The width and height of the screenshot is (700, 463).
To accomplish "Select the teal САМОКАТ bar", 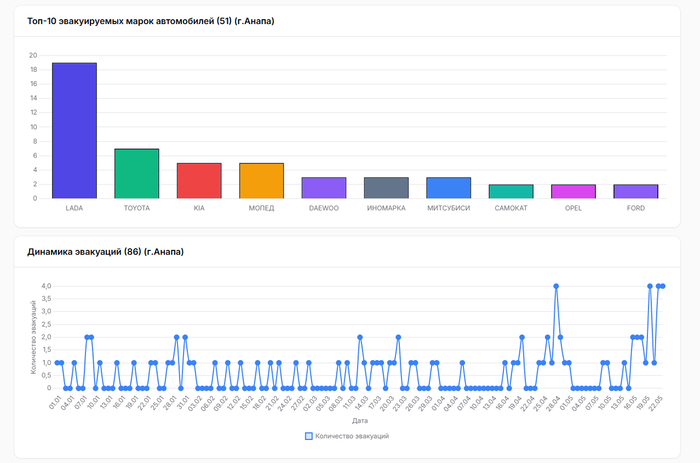I will click(x=511, y=191).
